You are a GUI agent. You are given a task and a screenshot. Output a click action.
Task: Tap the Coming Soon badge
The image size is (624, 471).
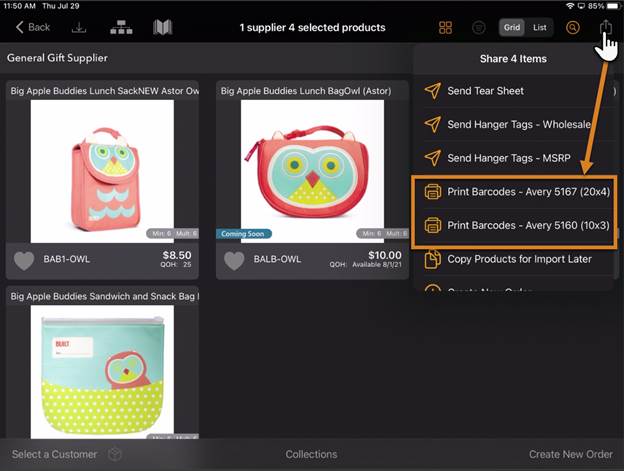244,234
